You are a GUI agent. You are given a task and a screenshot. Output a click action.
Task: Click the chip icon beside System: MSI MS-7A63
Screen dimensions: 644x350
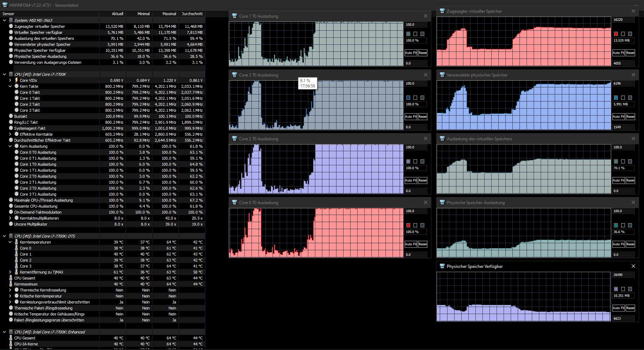pyautogui.click(x=11, y=20)
